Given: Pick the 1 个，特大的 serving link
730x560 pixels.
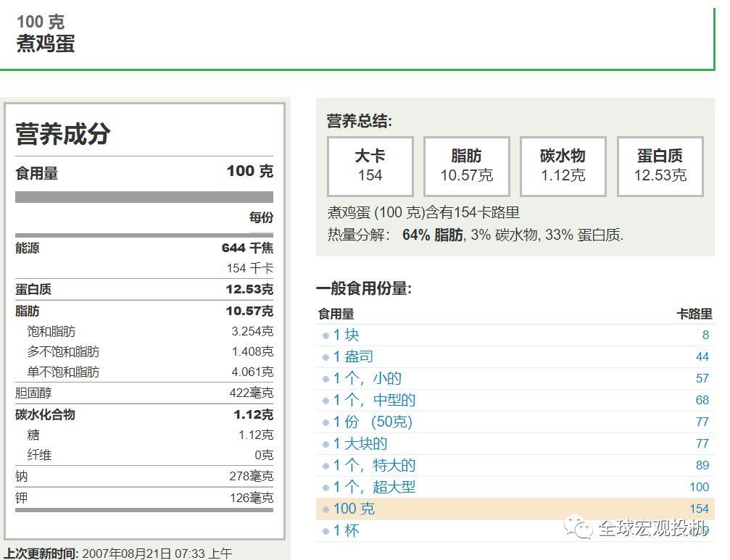Looking at the screenshot, I should click(x=374, y=465).
